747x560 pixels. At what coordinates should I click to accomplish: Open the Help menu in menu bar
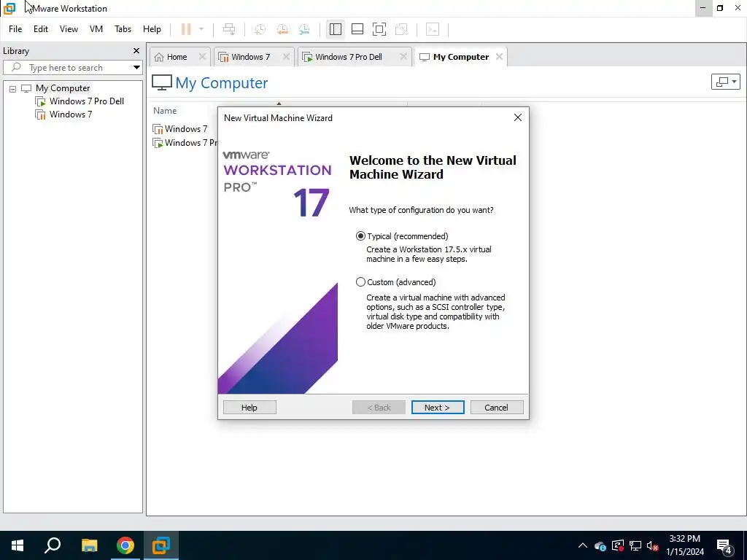click(x=152, y=29)
